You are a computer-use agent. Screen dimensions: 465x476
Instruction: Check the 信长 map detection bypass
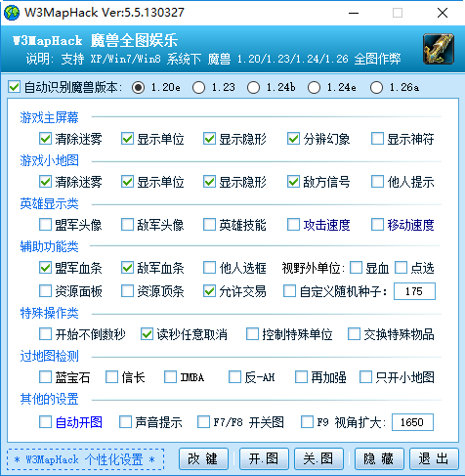(111, 377)
